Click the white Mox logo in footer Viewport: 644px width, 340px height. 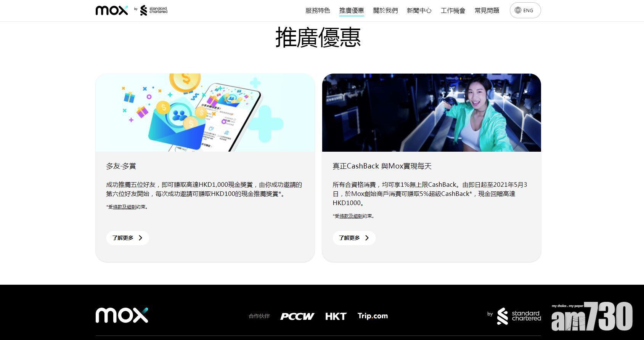pos(122,315)
